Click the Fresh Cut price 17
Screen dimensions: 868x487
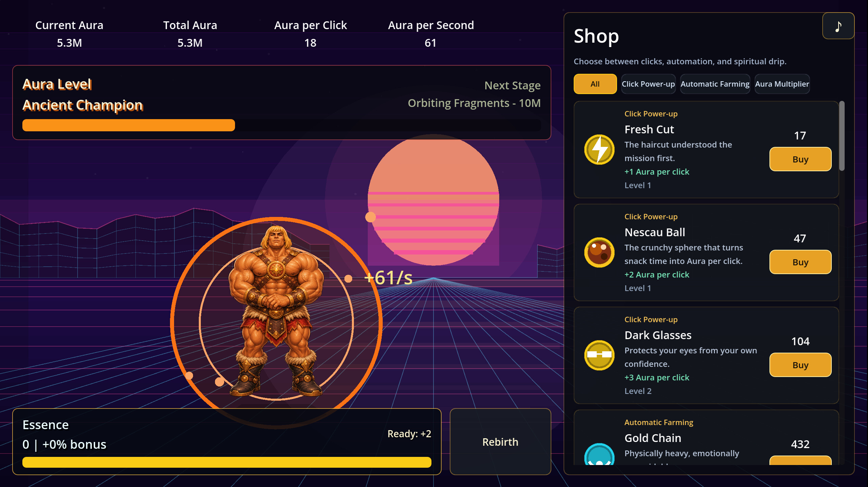(800, 136)
